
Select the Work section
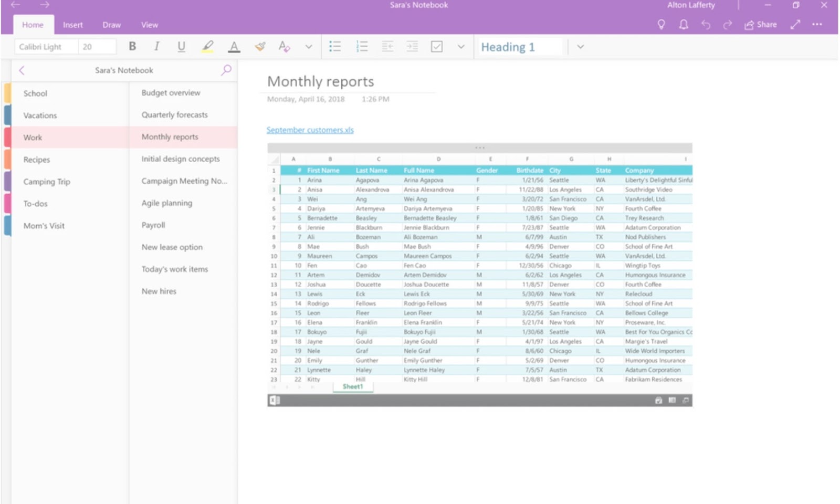[70, 137]
